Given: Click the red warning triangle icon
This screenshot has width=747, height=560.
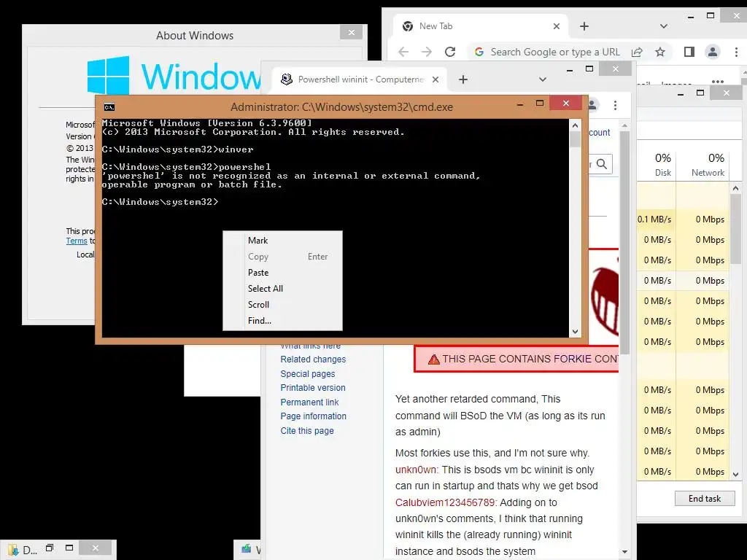Looking at the screenshot, I should [433, 359].
